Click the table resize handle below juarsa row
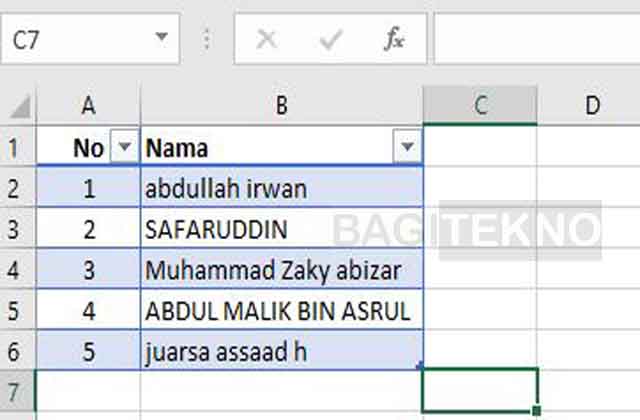 tap(420, 365)
